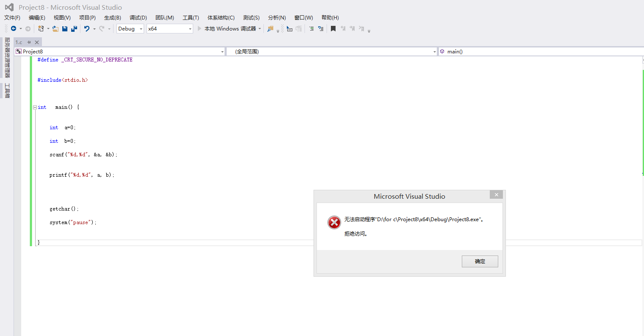Go to previous bookmark icon
The width and height of the screenshot is (644, 336).
pos(343,29)
